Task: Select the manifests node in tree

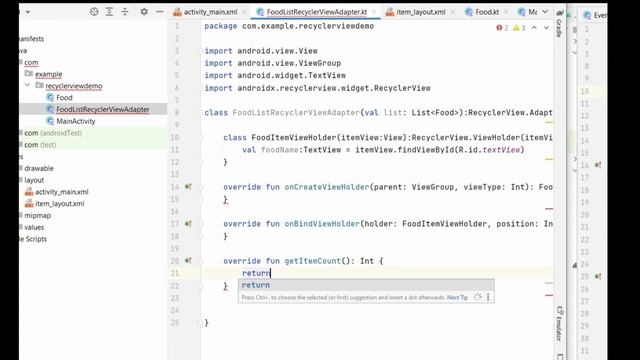Action: click(31, 39)
